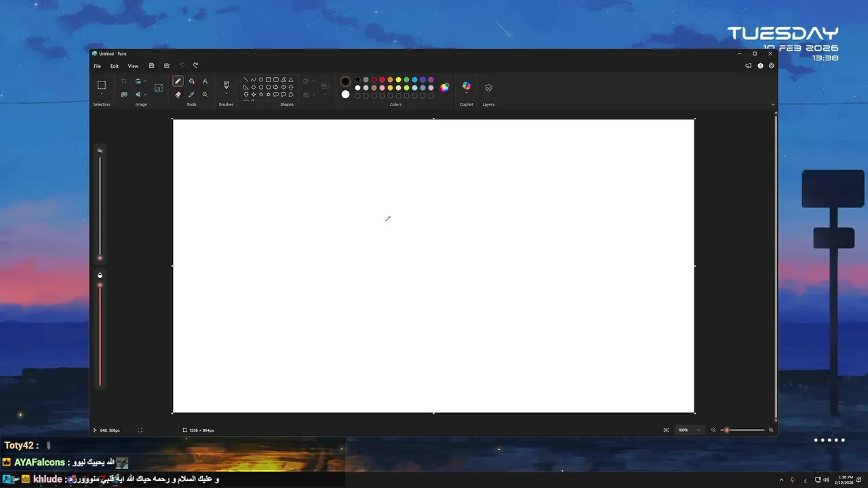Select the Magnifier tool
Viewport: 868px width, 488px height.
(205, 94)
